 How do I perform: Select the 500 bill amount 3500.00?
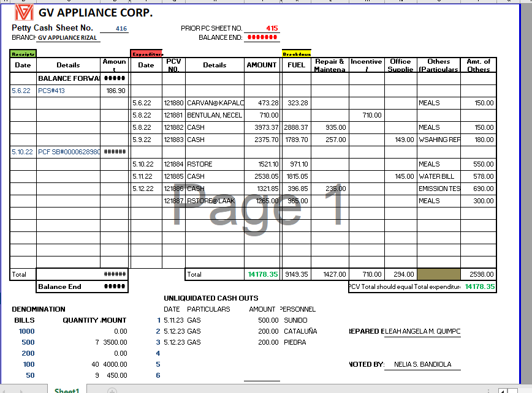coord(115,342)
